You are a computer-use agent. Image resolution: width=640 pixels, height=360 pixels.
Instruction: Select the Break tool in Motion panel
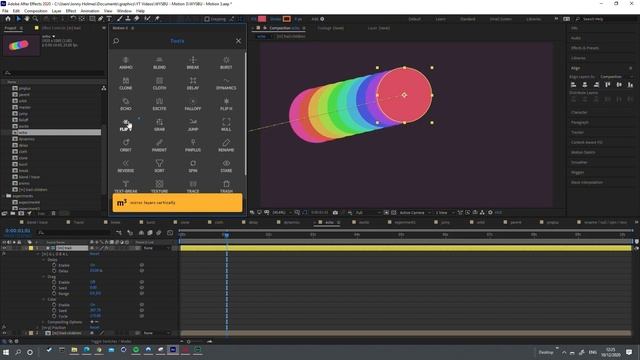point(193,63)
